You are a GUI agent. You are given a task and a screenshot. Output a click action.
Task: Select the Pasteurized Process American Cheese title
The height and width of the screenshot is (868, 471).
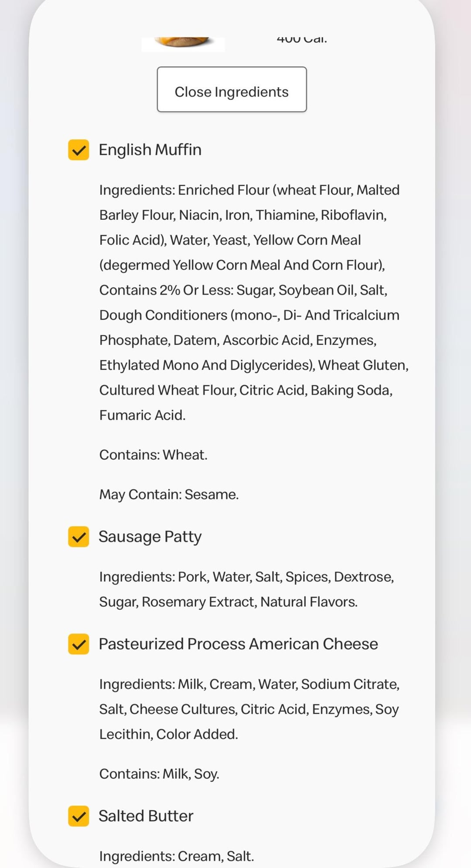(238, 644)
